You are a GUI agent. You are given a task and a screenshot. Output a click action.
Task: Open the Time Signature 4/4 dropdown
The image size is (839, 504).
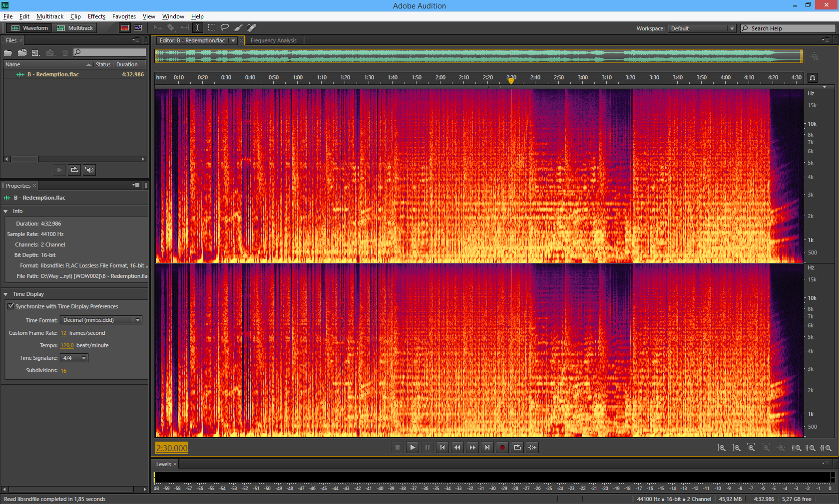[x=74, y=358]
